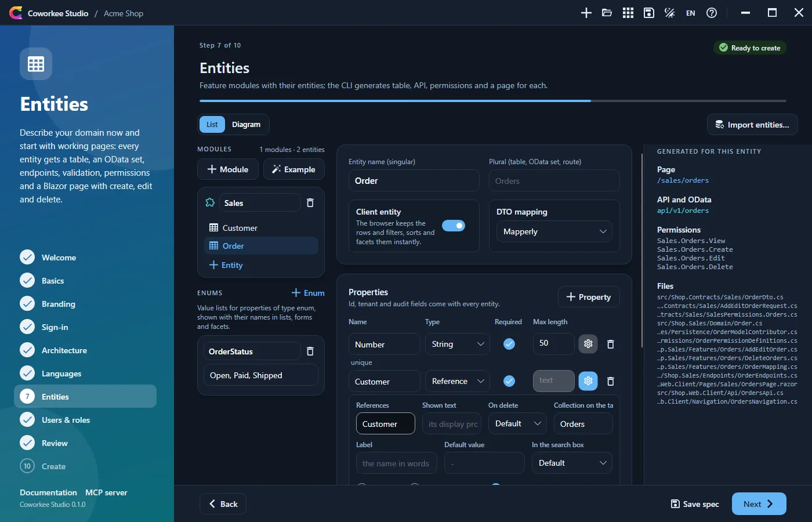The width and height of the screenshot is (812, 522).
Task: Delete the Customer property with trash icon
Action: tap(611, 381)
